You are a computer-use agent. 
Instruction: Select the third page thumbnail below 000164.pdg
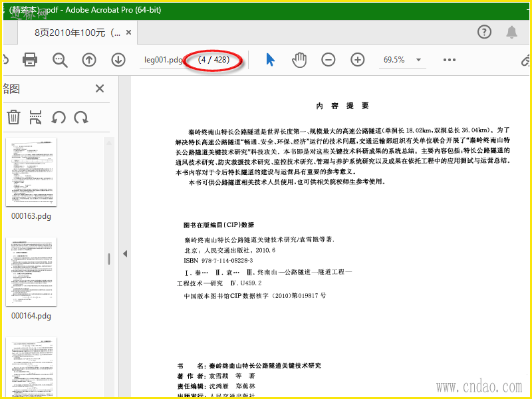[x=31, y=366]
